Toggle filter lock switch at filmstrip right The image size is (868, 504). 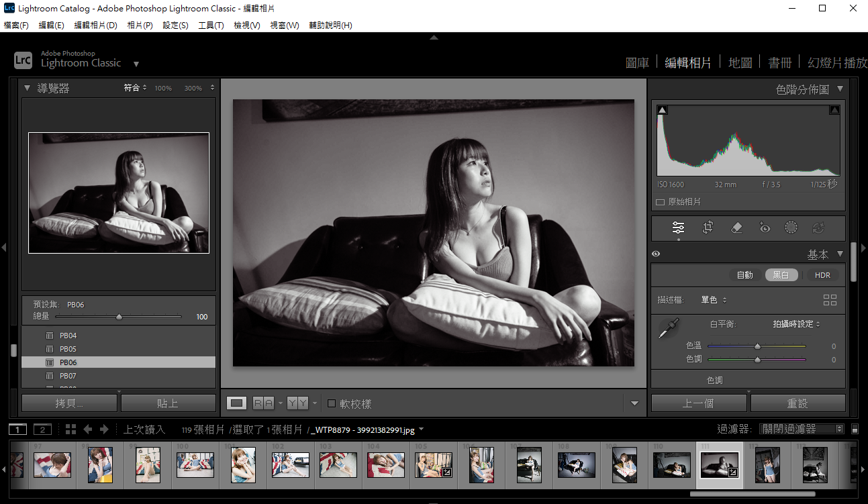pyautogui.click(x=855, y=429)
